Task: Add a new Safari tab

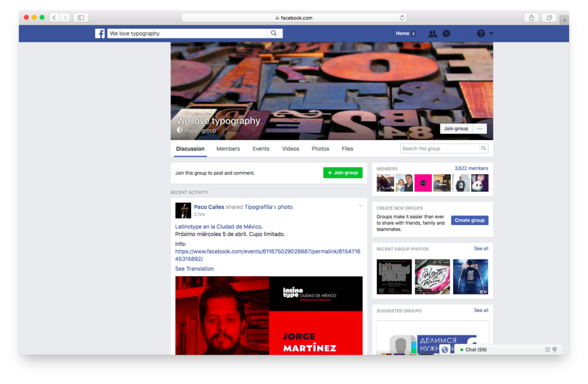Action: click(x=564, y=20)
